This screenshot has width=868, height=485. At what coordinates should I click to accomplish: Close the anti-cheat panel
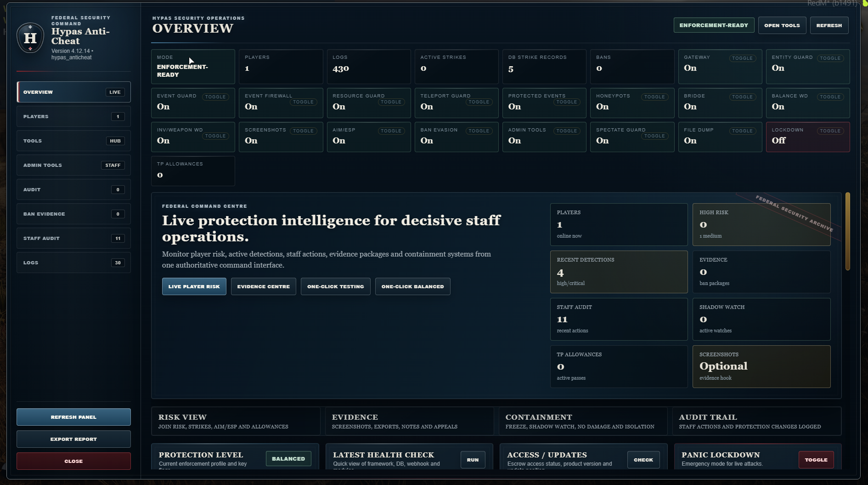(x=73, y=461)
